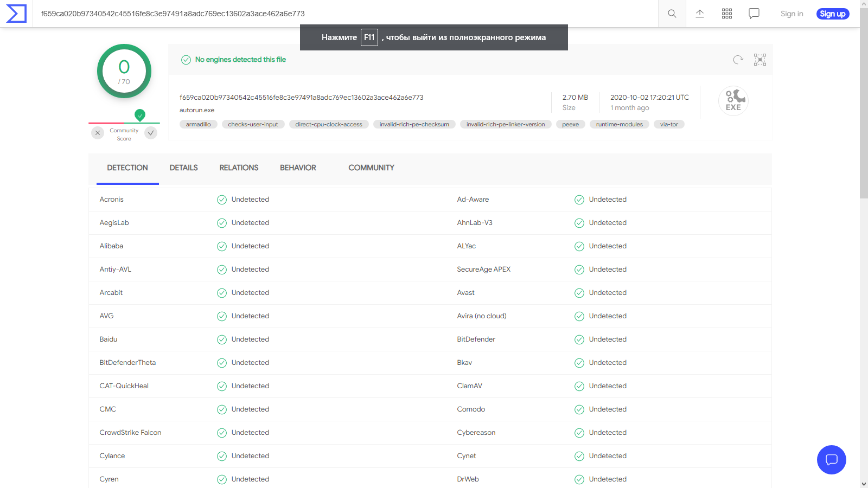Click the Cylance Undetected check icon
This screenshot has height=488, width=868.
(222, 456)
